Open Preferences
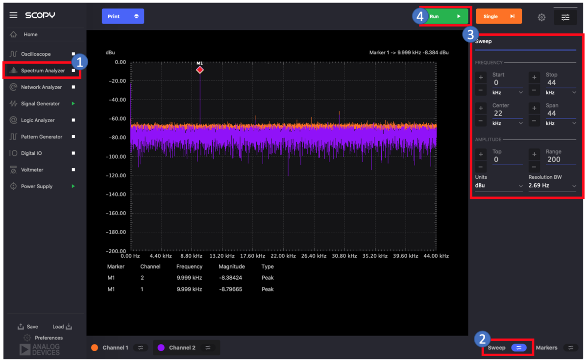 pos(43,338)
